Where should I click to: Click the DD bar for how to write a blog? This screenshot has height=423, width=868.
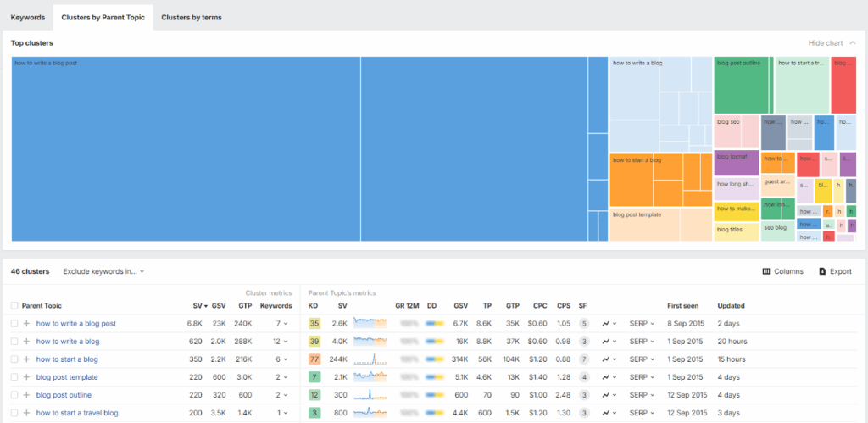pyautogui.click(x=435, y=342)
